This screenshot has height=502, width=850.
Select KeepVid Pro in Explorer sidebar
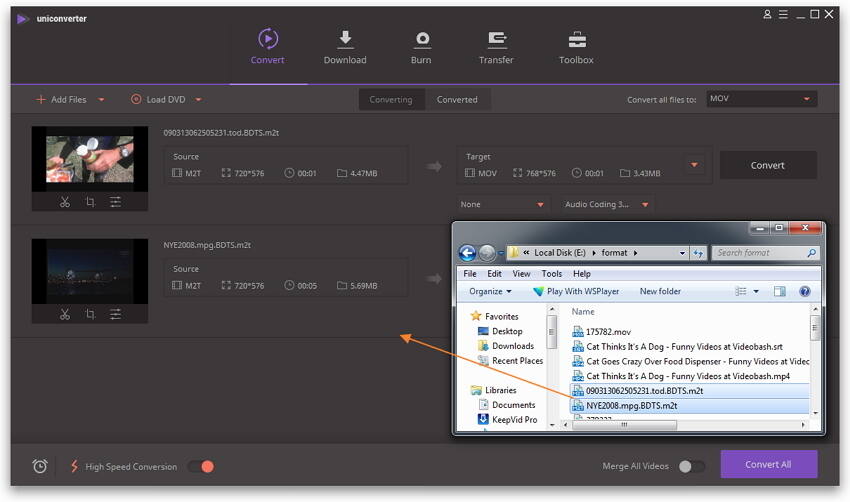508,420
